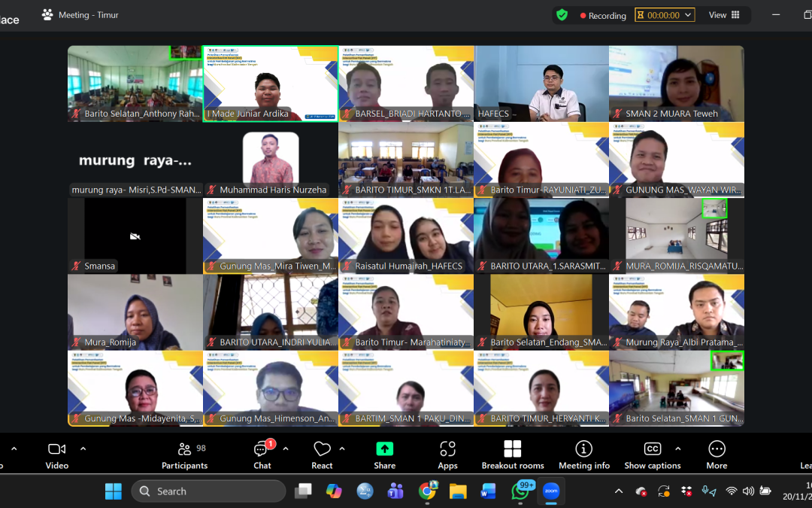Launch Copilot from the taskbar
Screen dimensions: 812x508
coord(334,491)
